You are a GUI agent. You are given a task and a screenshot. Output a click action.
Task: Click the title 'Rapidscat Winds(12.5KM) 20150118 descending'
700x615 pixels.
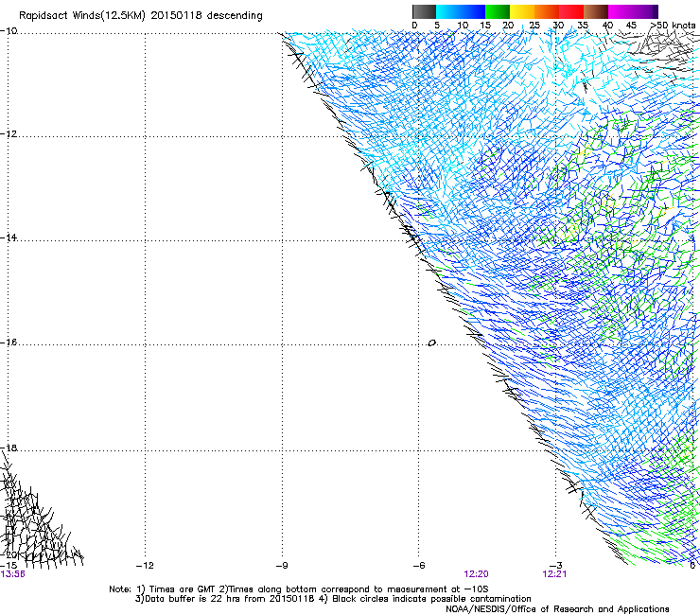[x=141, y=16]
